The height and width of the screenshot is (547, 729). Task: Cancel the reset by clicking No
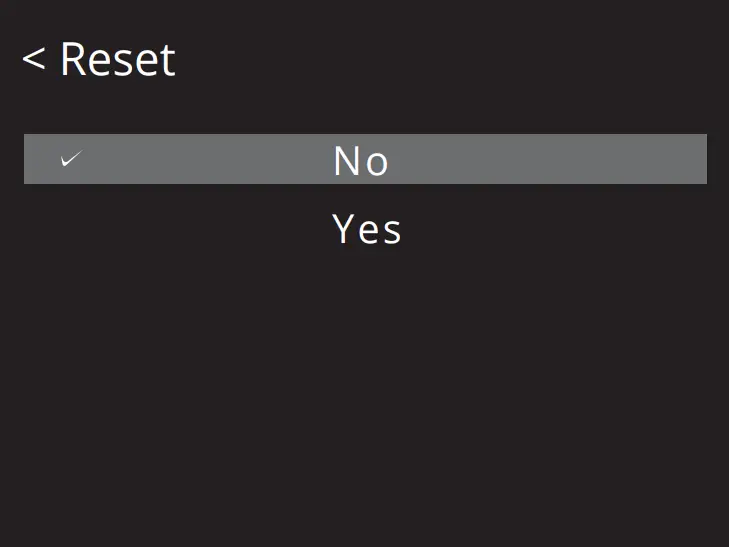[x=361, y=160]
